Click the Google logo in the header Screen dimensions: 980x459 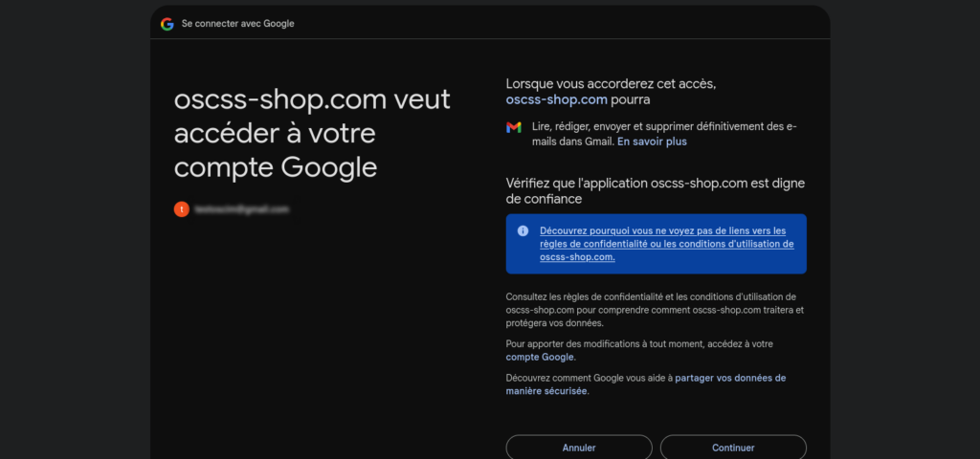(x=167, y=24)
